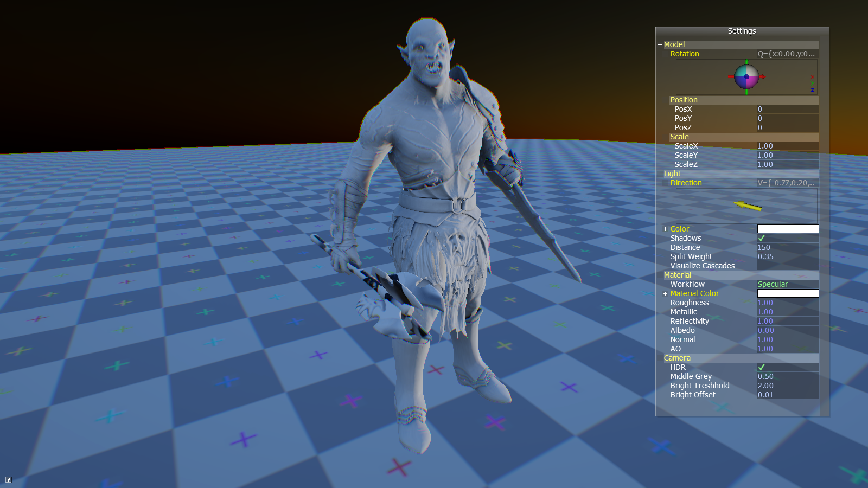The height and width of the screenshot is (488, 868).
Task: Click the AO value field
Action: pyautogui.click(x=788, y=349)
